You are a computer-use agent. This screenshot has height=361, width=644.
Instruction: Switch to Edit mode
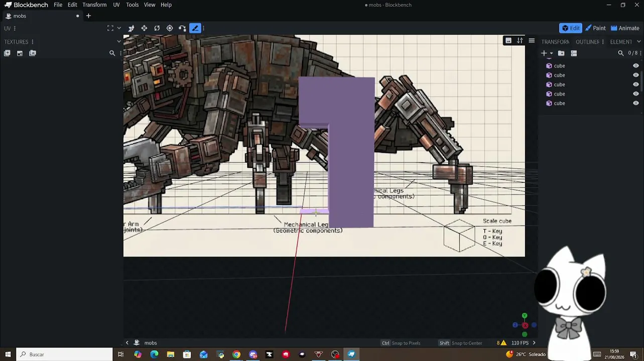click(571, 28)
